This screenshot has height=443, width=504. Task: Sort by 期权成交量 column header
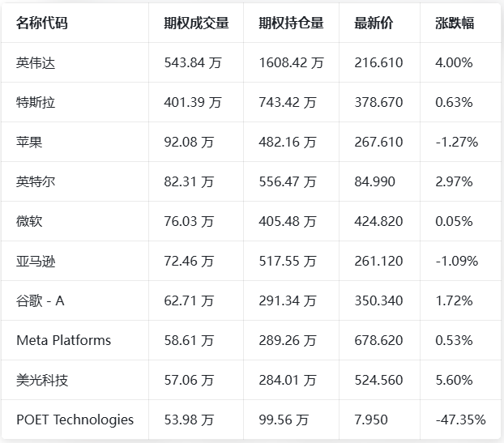tap(196, 23)
